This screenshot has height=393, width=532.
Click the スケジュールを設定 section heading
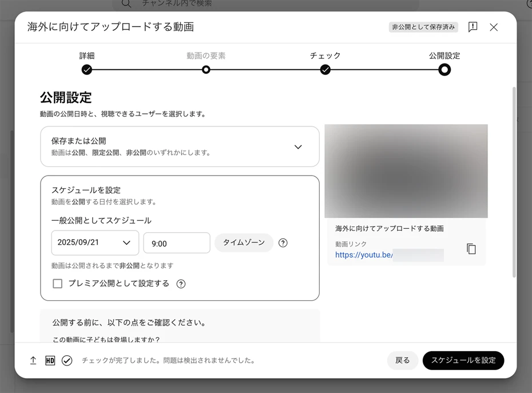click(x=86, y=190)
